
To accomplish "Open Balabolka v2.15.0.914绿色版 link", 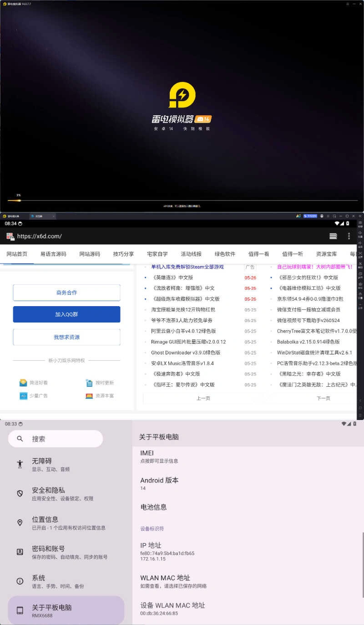I will [x=308, y=342].
